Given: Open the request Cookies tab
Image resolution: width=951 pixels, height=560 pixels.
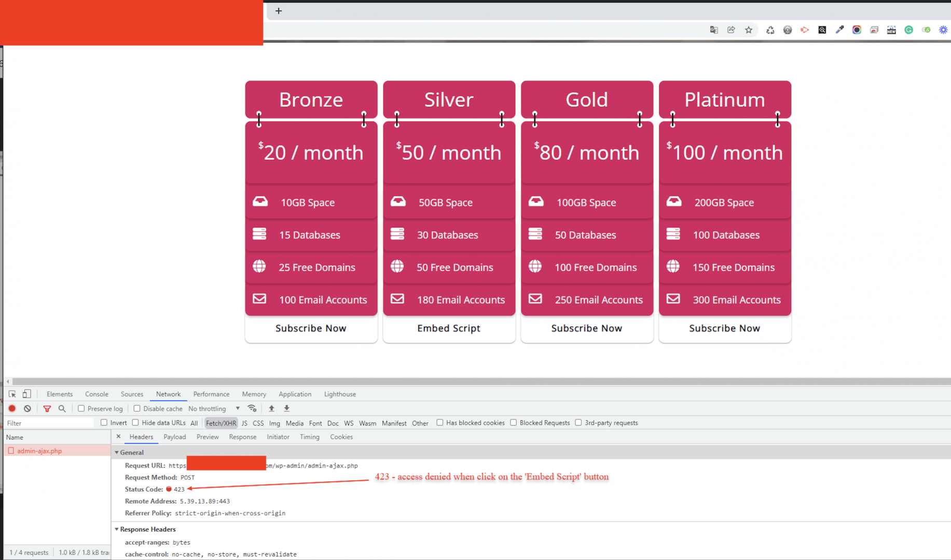Looking at the screenshot, I should (x=341, y=437).
